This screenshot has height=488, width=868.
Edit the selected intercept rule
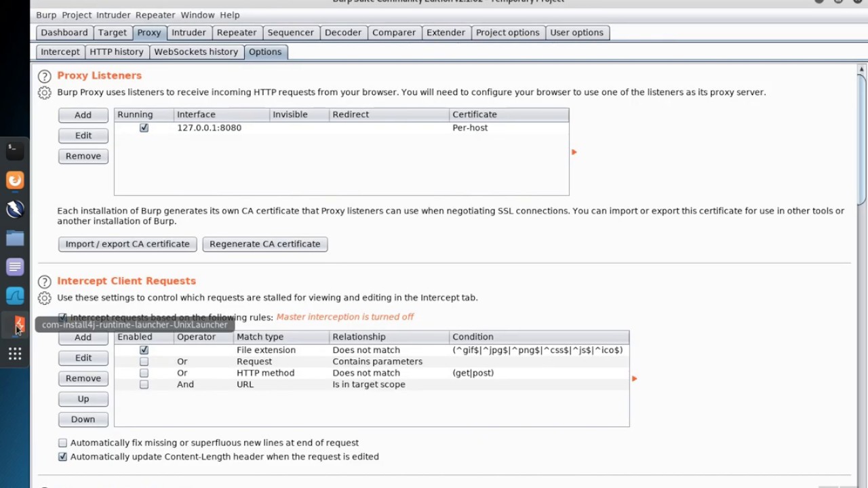tap(83, 358)
